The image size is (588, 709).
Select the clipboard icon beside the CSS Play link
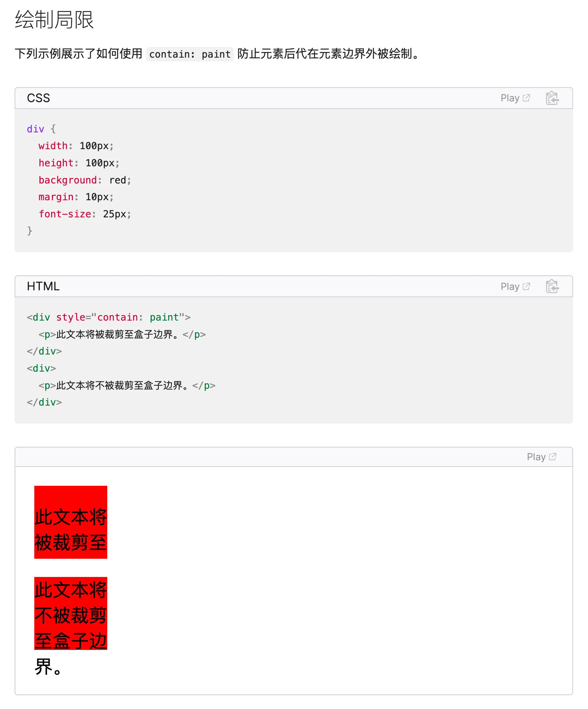[x=552, y=98]
